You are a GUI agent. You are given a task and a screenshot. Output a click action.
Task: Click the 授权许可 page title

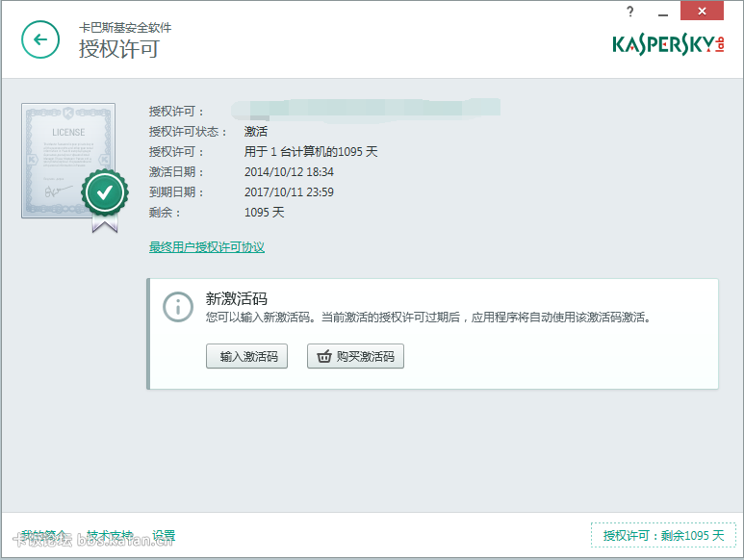(119, 49)
